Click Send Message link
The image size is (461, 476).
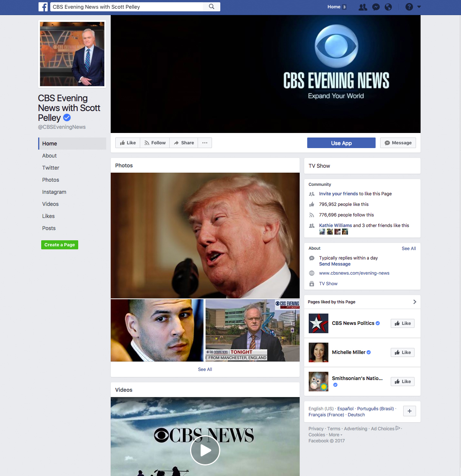point(335,264)
